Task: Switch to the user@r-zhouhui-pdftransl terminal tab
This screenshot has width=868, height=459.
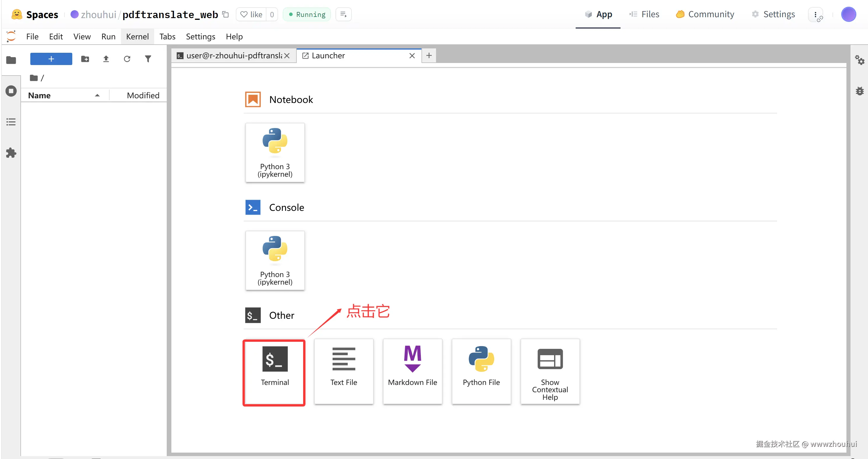Action: 234,56
